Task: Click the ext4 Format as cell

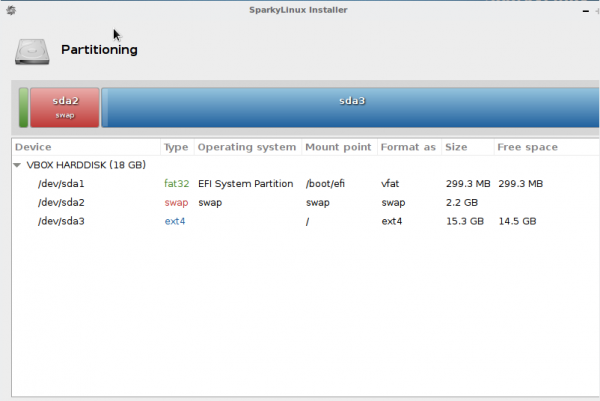Action: point(391,221)
